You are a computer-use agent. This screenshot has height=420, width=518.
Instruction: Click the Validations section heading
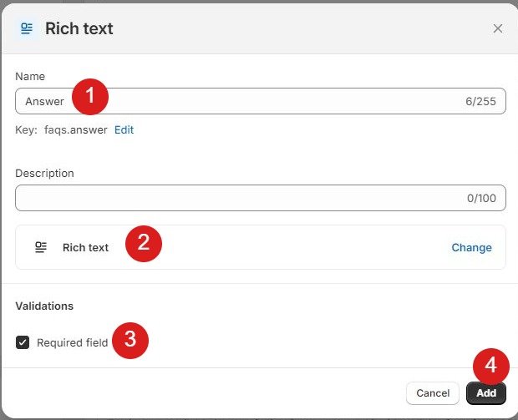pyautogui.click(x=44, y=306)
